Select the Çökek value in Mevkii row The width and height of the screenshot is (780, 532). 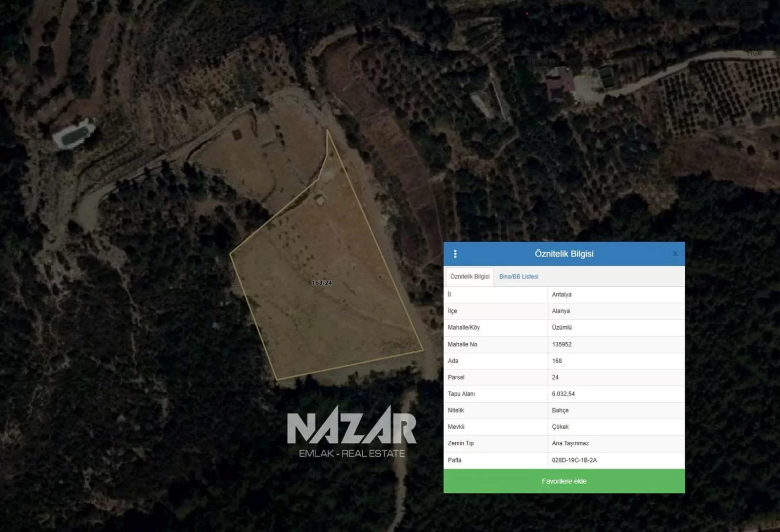[560, 427]
